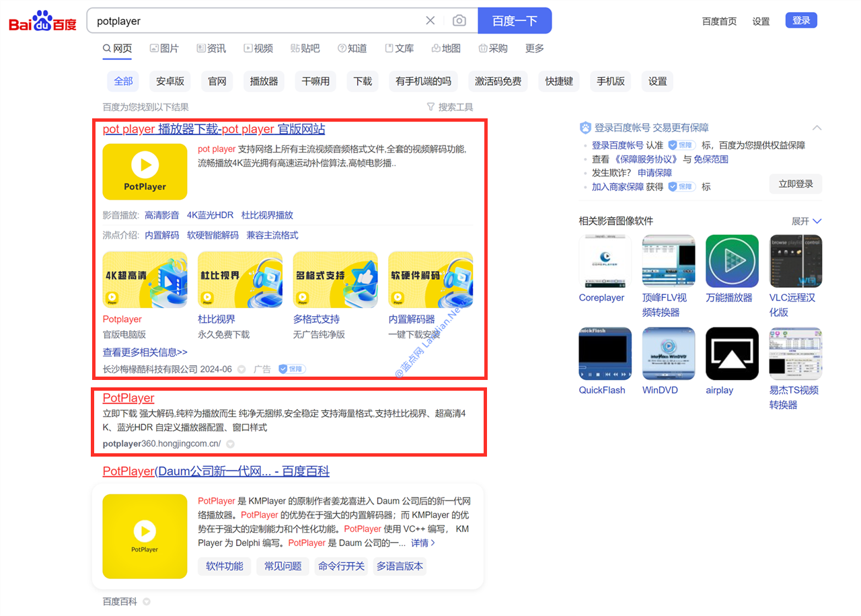
Task: Click the 命令行开关 Baike button
Action: 341,566
